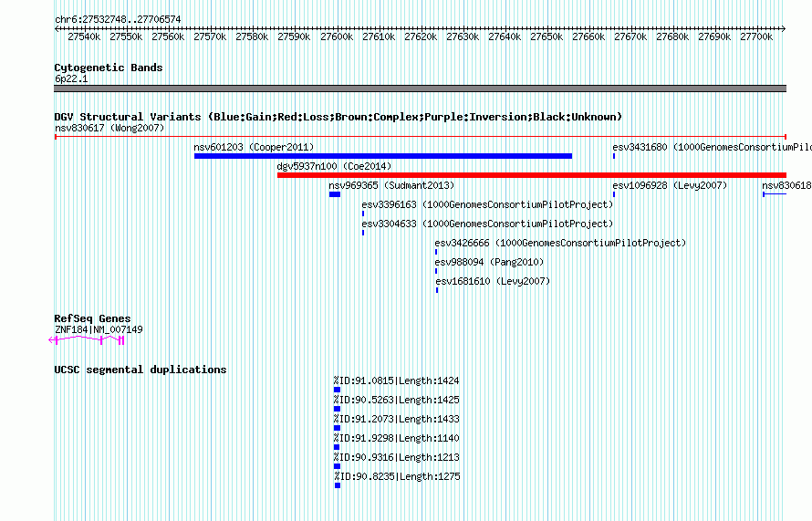The width and height of the screenshot is (812, 521).
Task: Open esv3426666 1000Genomes variant label
Action: tap(560, 243)
